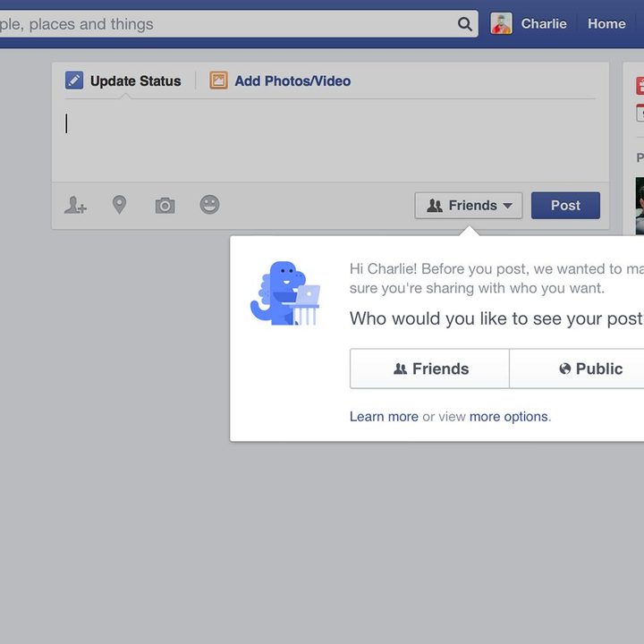
Task: Open the Home link in top bar
Action: pyautogui.click(x=606, y=24)
